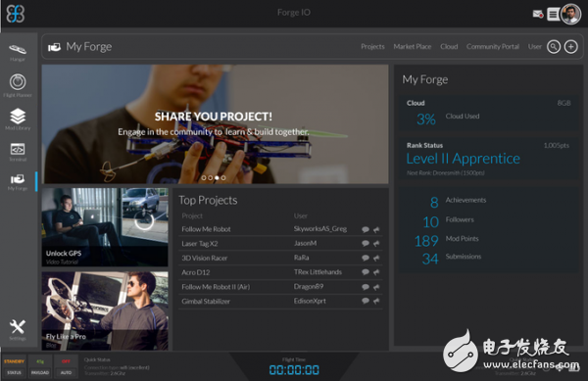
Task: Click the STATUS button in bottom bar
Action: pos(15,373)
